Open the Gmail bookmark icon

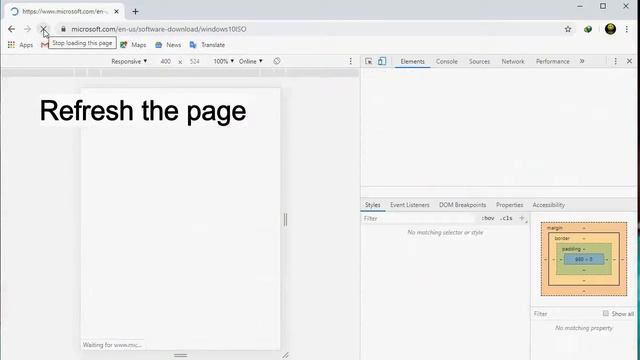44,45
